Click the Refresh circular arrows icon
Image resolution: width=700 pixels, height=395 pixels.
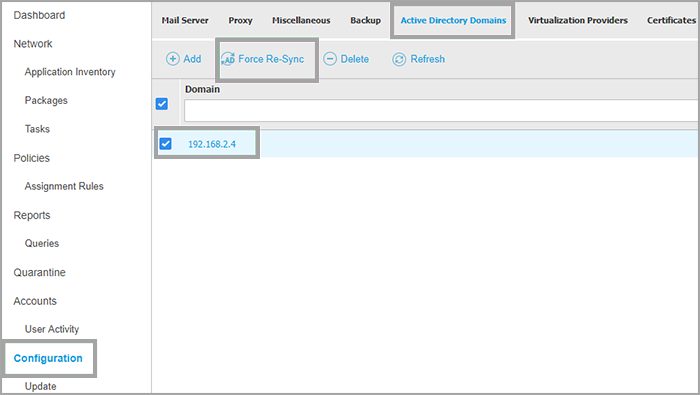(x=399, y=59)
